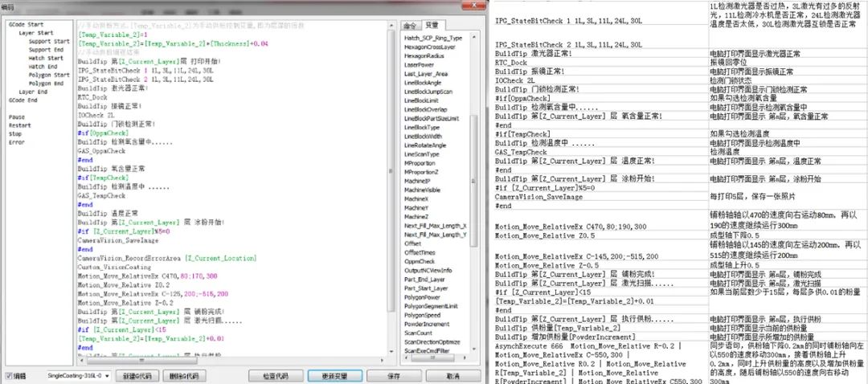
Task: Open the SingleCoating-316L-0 dropdown
Action: click(x=79, y=375)
